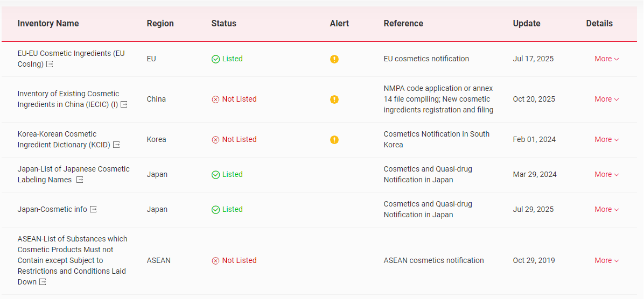This screenshot has height=299, width=644.
Task: Open external link icon for EU CosIng inventory
Action: pos(50,65)
